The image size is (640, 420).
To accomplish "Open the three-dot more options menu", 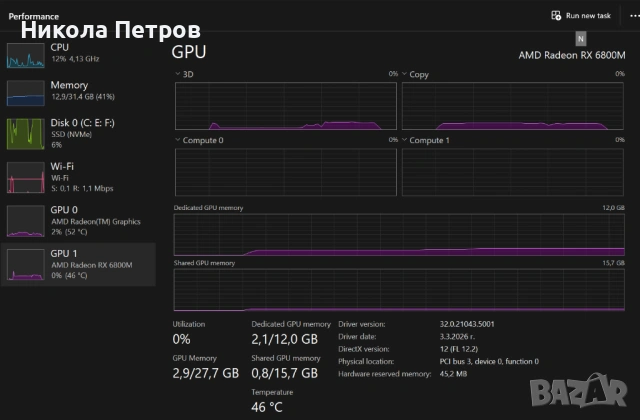I will pyautogui.click(x=635, y=16).
